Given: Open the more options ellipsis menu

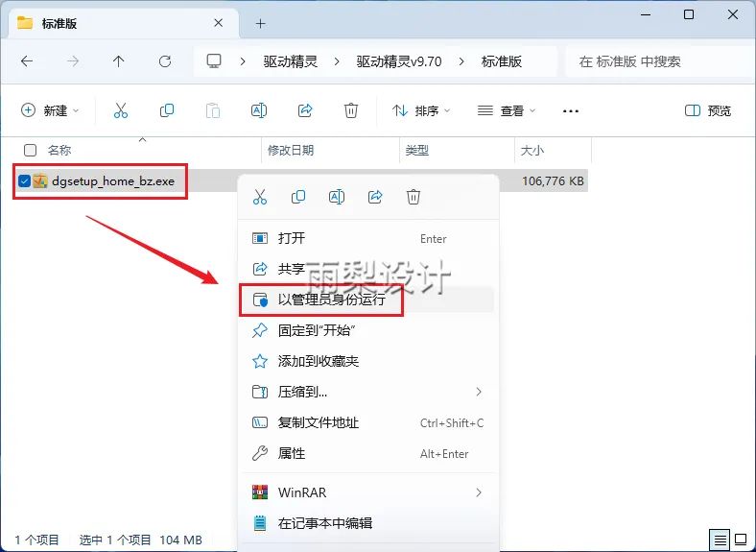Looking at the screenshot, I should click(571, 111).
